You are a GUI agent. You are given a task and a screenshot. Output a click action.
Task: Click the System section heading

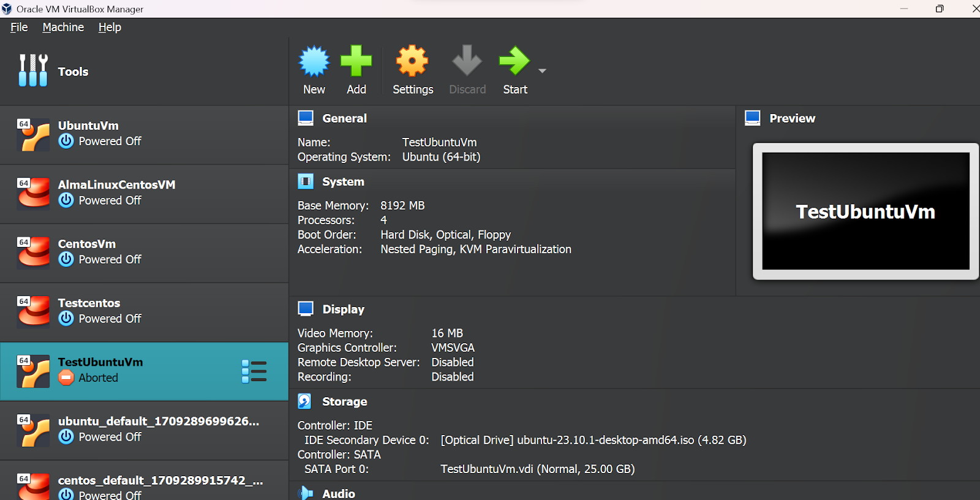coord(343,181)
